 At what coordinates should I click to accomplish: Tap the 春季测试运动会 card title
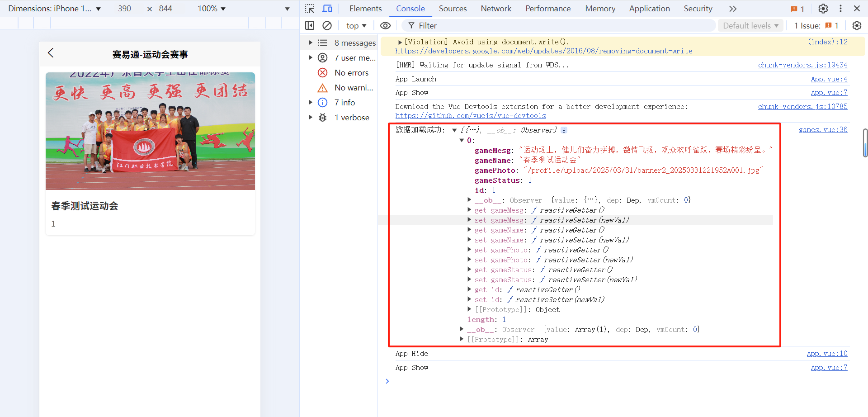click(85, 206)
